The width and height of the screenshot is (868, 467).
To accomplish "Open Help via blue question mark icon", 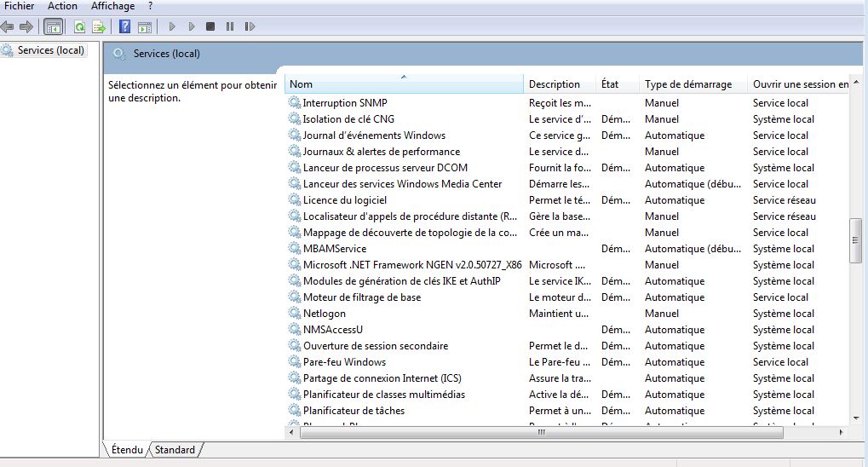I will click(x=124, y=27).
